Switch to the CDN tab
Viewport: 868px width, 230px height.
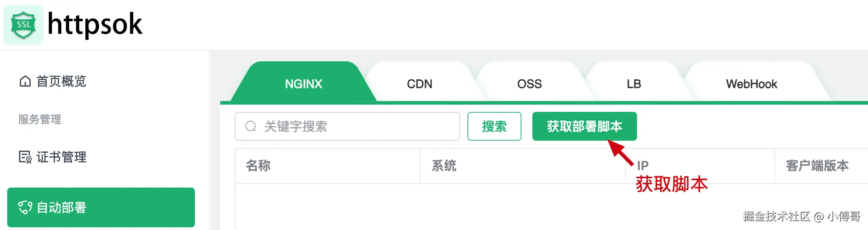420,83
